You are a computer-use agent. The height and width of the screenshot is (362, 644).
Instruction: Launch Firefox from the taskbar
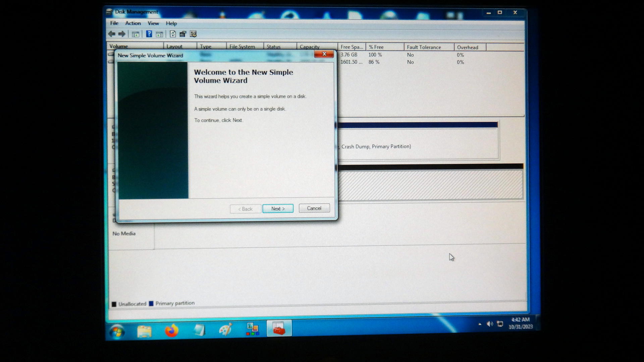(172, 330)
